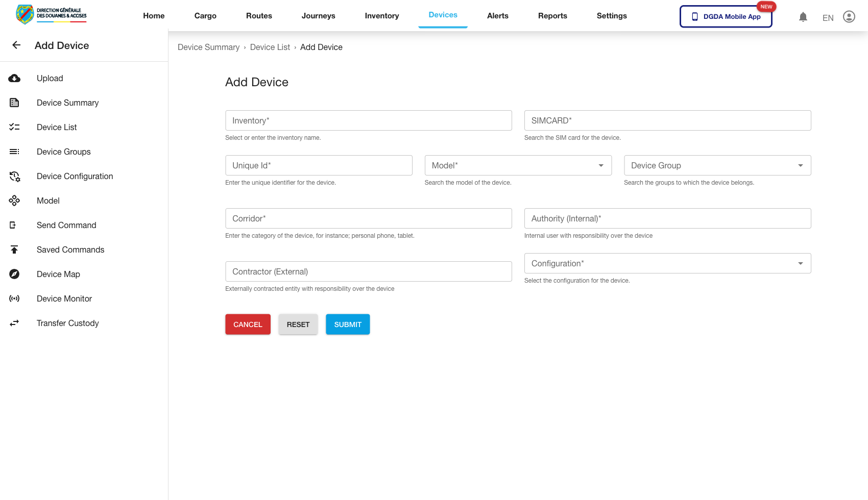868x500 pixels.
Task: Expand the Model dropdown
Action: point(600,165)
